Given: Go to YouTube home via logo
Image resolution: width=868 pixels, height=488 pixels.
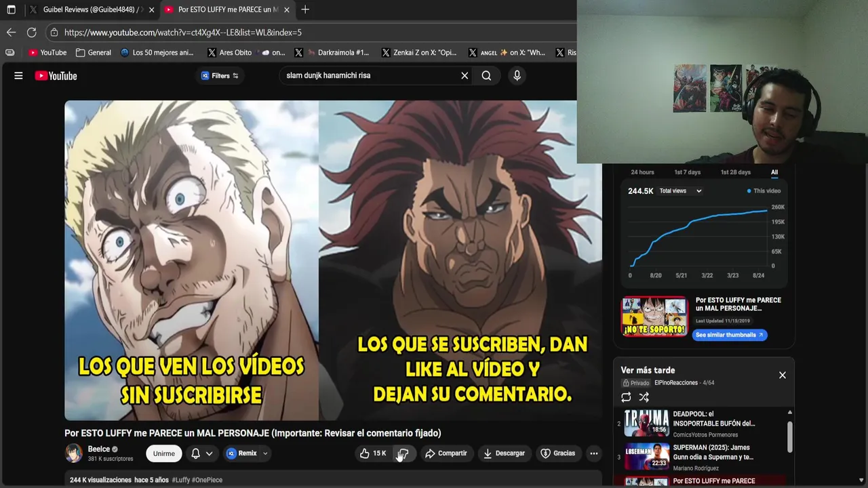Looking at the screenshot, I should (56, 76).
